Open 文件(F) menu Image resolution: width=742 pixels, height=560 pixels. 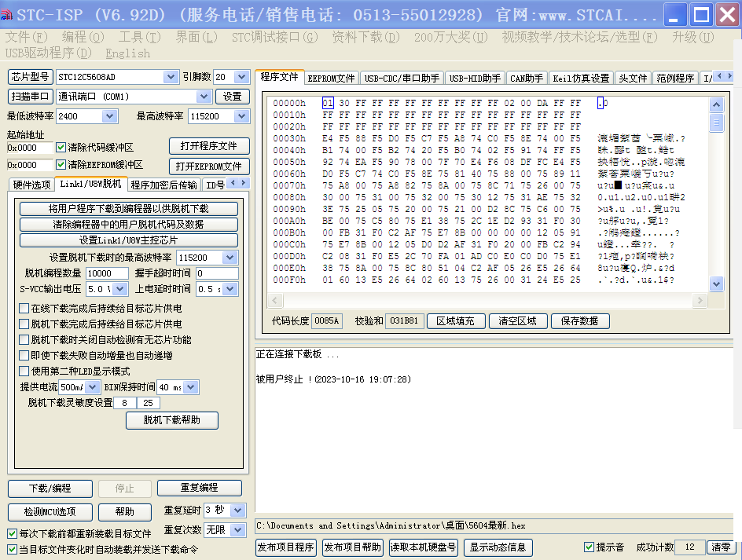click(x=27, y=37)
